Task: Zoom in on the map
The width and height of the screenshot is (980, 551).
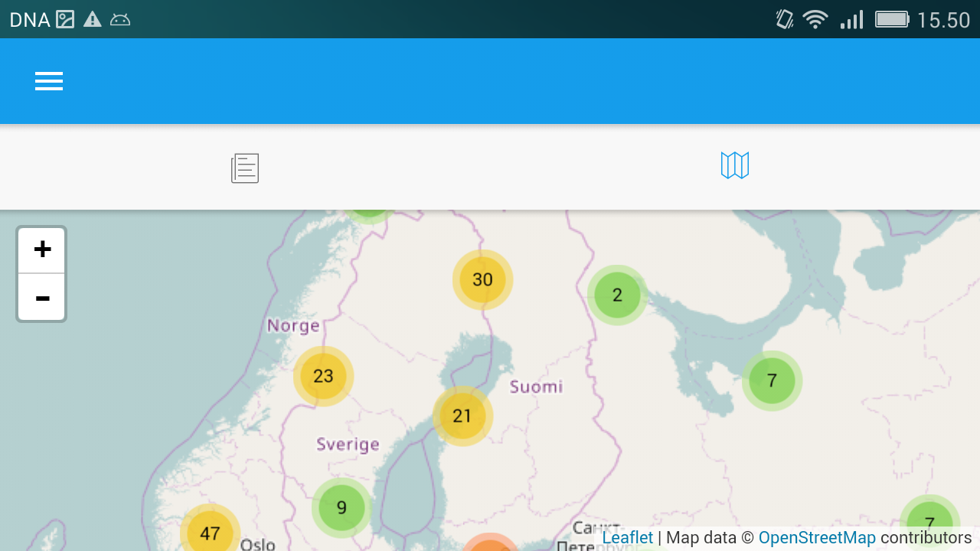Action: pyautogui.click(x=42, y=249)
